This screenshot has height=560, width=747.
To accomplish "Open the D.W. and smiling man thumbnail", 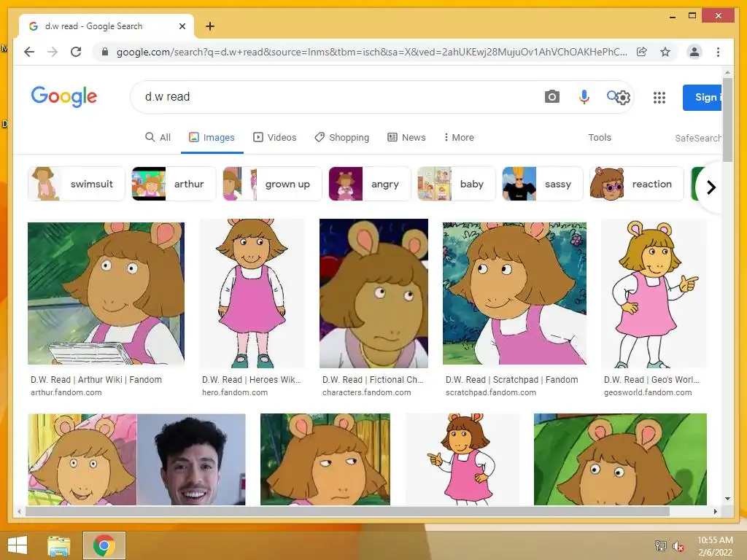I will coord(136,459).
